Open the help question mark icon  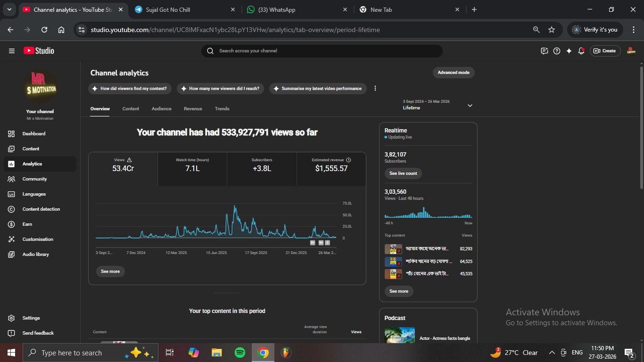click(557, 51)
